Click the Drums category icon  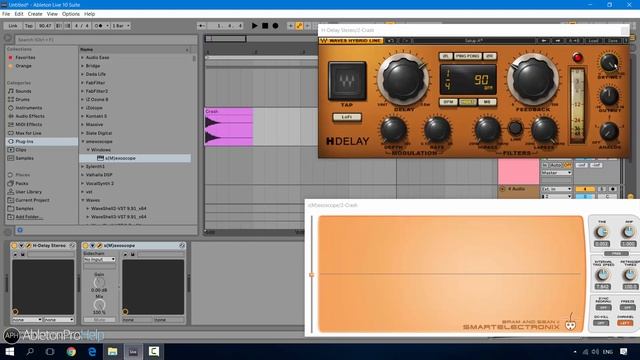11,100
